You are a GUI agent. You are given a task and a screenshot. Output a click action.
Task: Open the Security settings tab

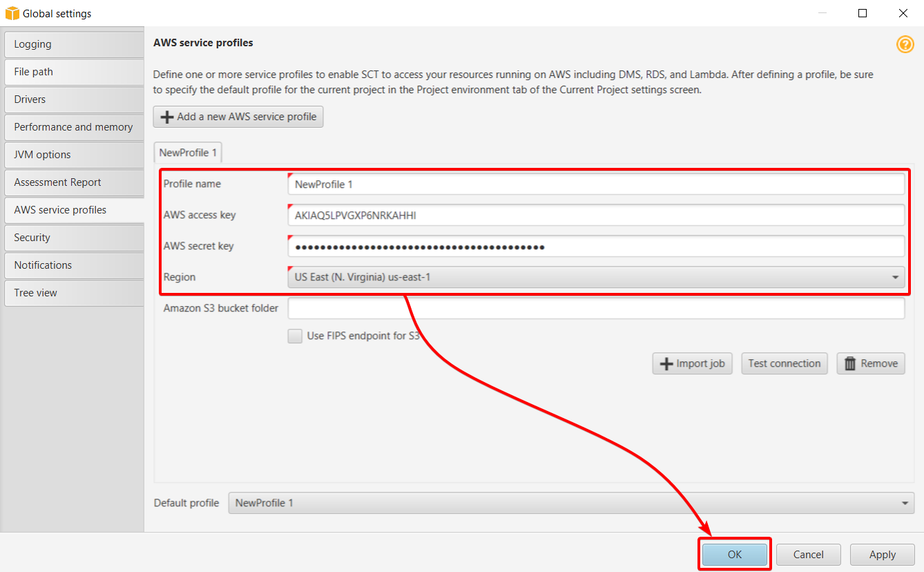click(x=73, y=238)
